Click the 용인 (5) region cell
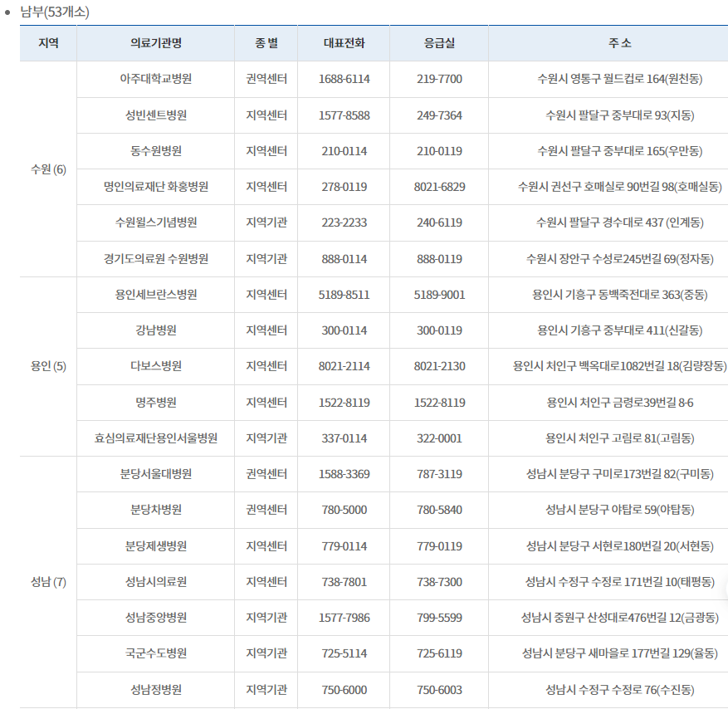The height and width of the screenshot is (709, 728). 48,366
